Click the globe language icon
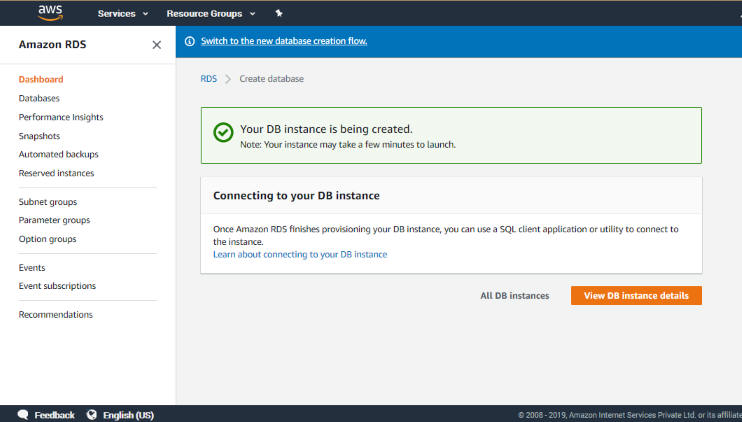This screenshot has width=742, height=422. click(x=92, y=415)
